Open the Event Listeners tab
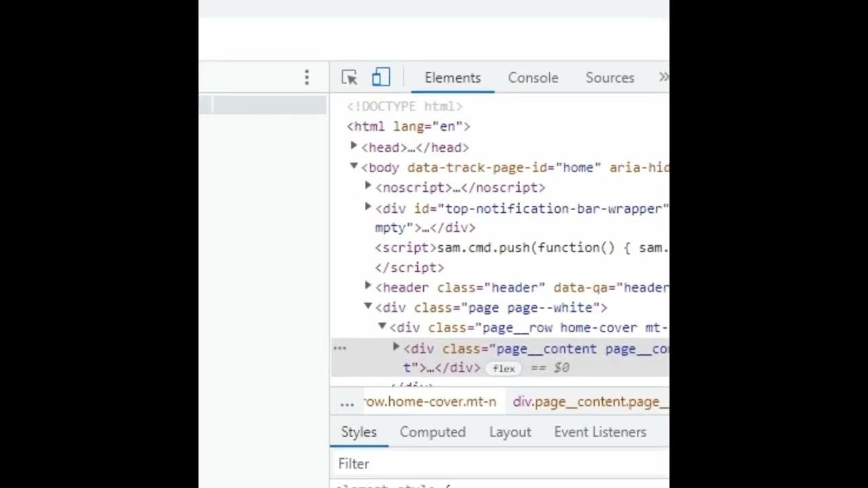This screenshot has height=488, width=868. point(600,432)
